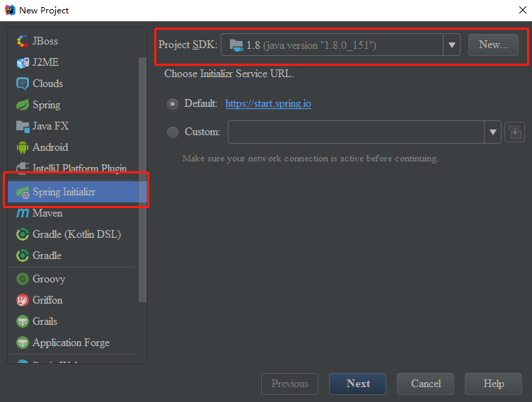
Task: Select Groovy project type
Action: (74, 279)
